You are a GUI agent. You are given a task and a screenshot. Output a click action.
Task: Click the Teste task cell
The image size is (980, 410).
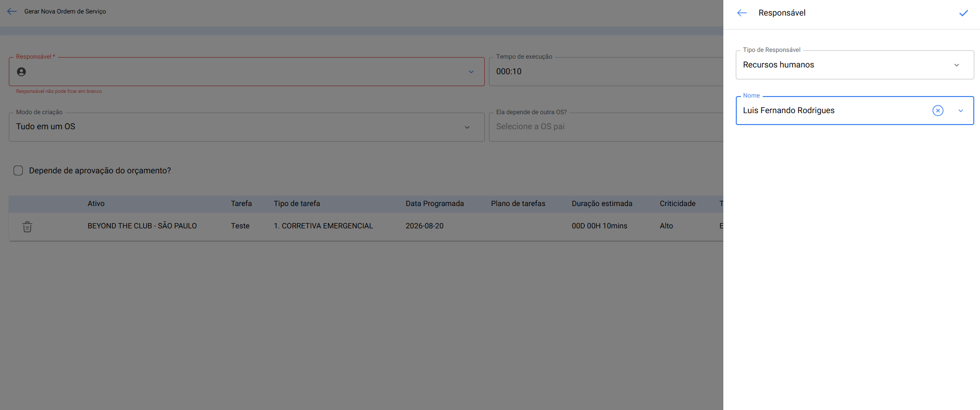[x=240, y=226]
